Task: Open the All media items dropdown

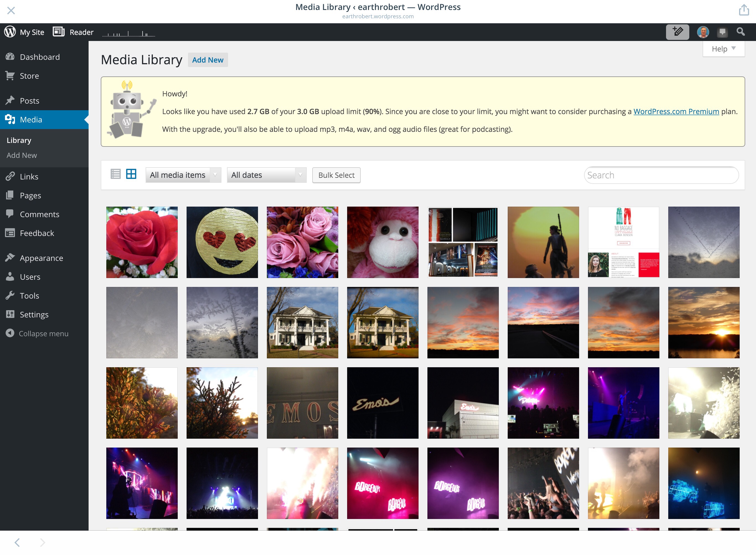Action: pos(183,175)
